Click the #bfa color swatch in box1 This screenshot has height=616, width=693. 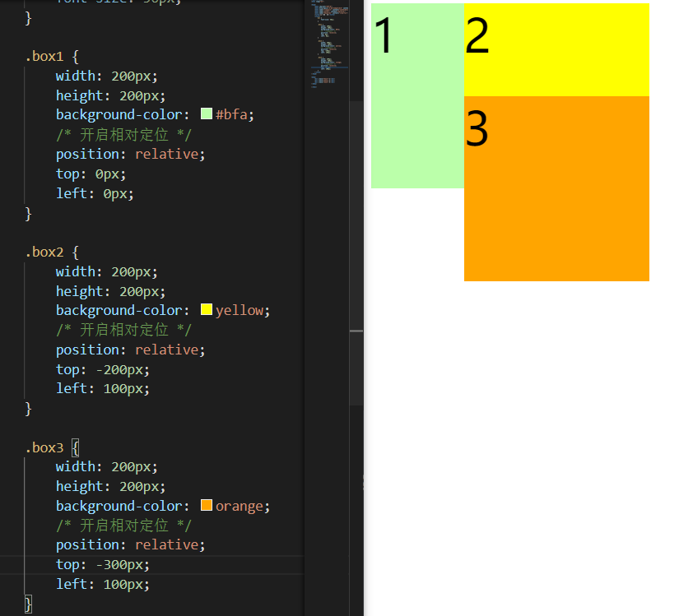[x=207, y=114]
